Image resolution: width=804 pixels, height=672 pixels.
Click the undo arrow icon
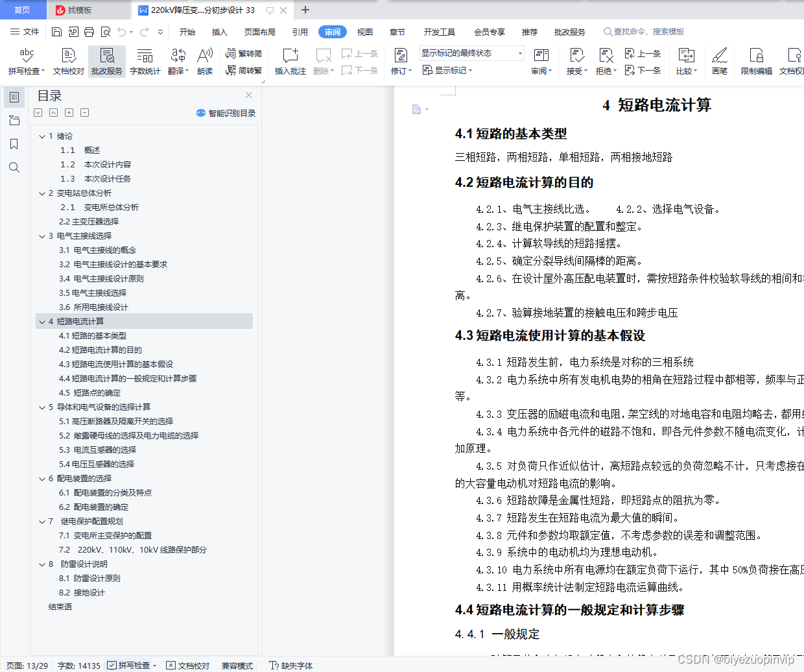click(122, 32)
